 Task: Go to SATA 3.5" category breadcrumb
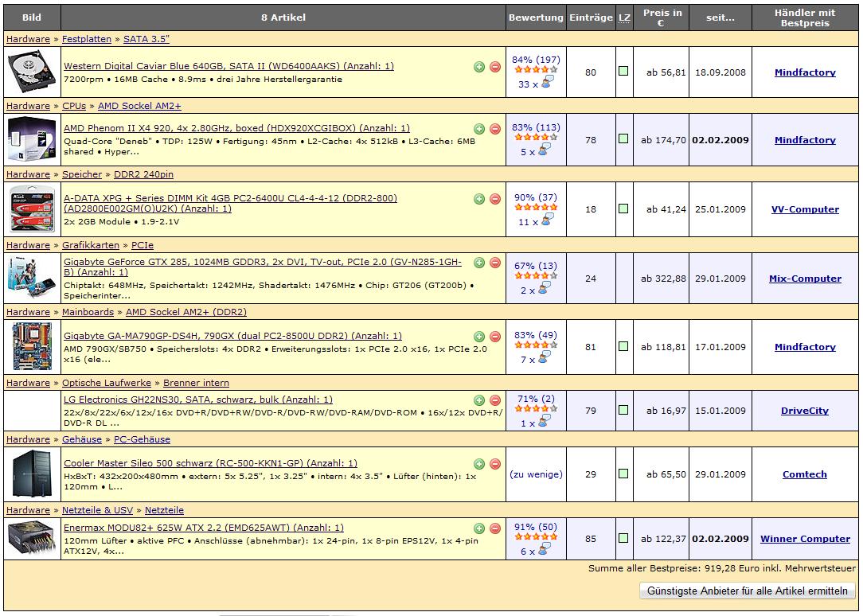click(x=146, y=39)
